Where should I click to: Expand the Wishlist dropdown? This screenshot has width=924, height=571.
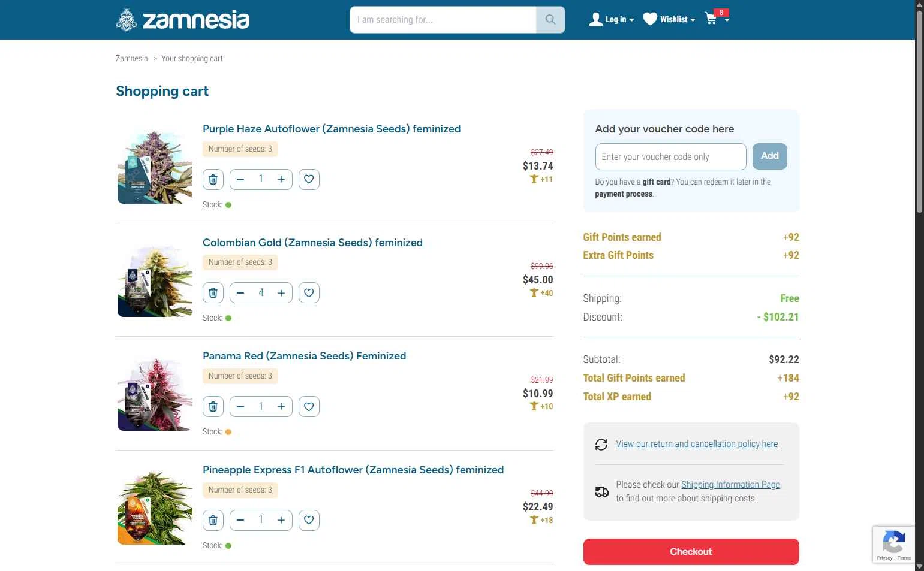tap(669, 19)
